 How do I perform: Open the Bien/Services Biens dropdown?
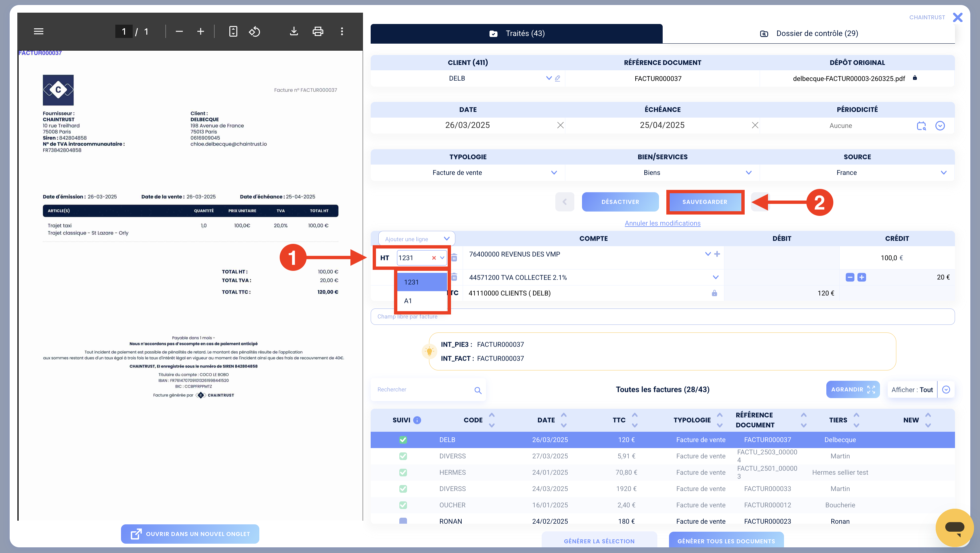749,173
